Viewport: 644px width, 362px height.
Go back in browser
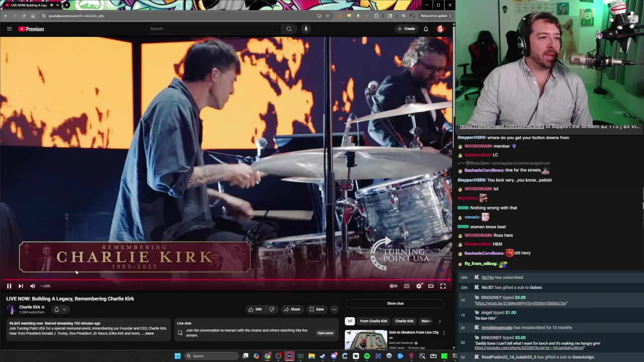click(x=6, y=16)
